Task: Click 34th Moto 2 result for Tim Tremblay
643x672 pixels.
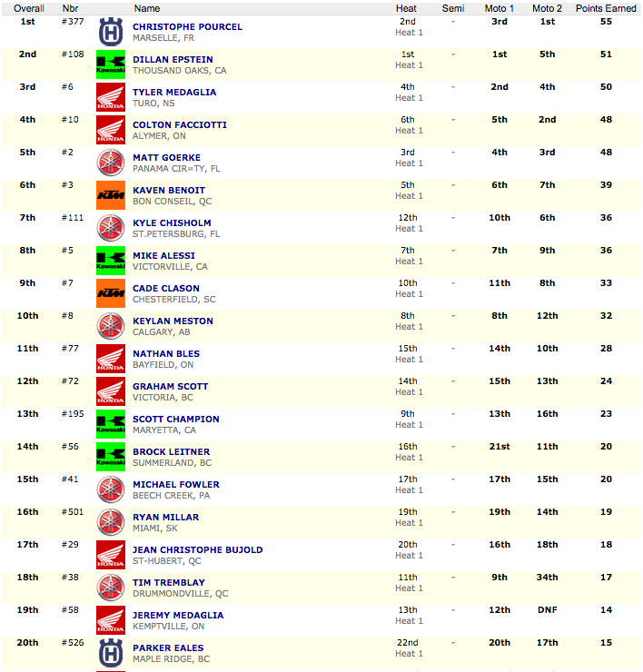Action: (x=548, y=578)
